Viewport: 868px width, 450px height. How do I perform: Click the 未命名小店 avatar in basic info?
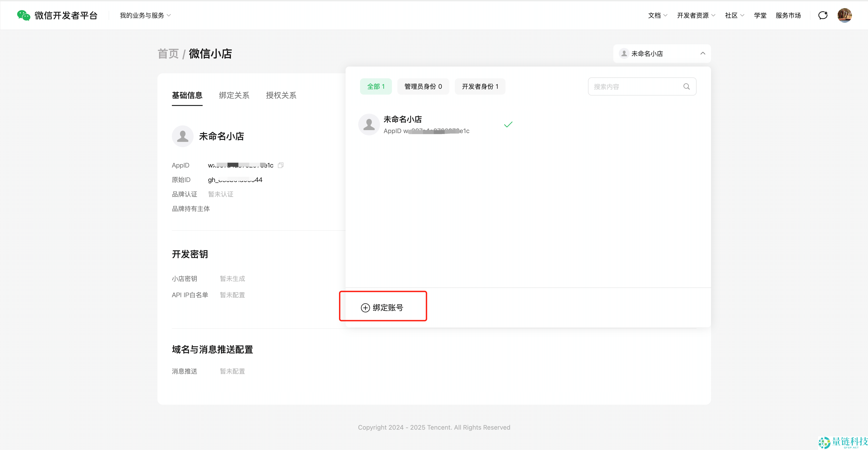tap(183, 136)
